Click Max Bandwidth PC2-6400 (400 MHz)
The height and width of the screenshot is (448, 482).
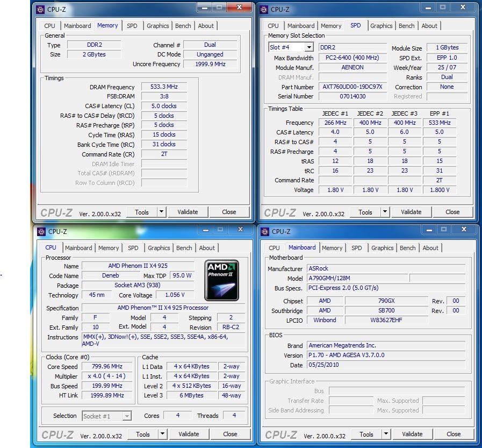[352, 58]
